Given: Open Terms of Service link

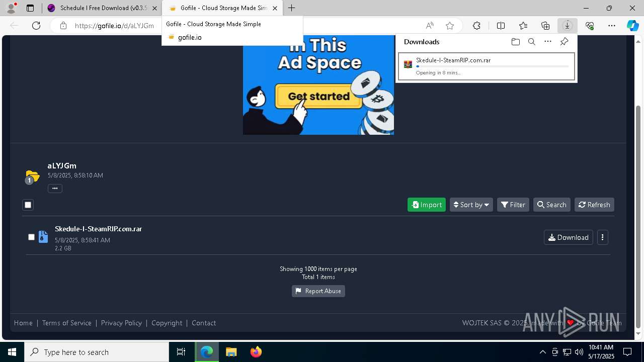Looking at the screenshot, I should tap(67, 323).
